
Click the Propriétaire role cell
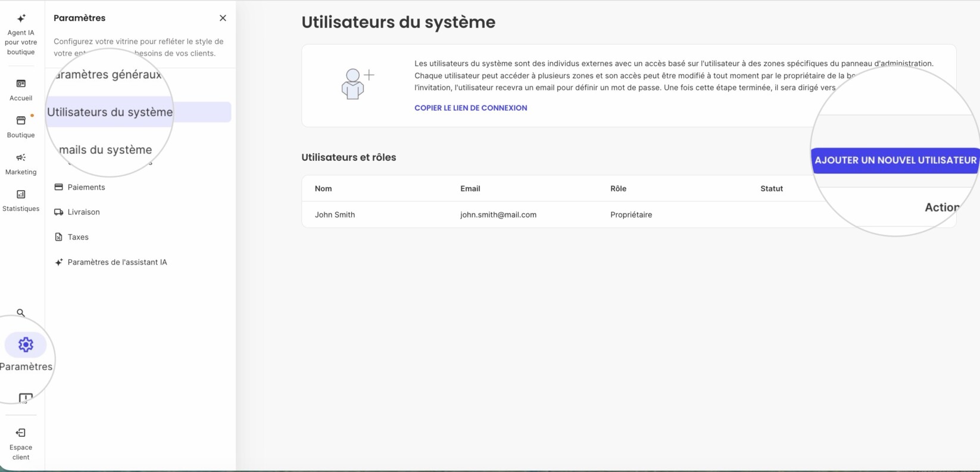[631, 215]
